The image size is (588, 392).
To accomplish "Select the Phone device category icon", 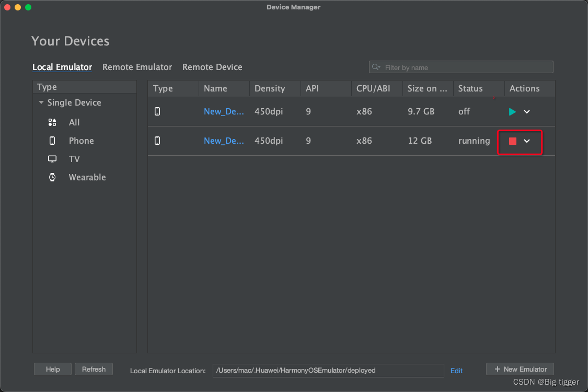I will click(x=52, y=141).
